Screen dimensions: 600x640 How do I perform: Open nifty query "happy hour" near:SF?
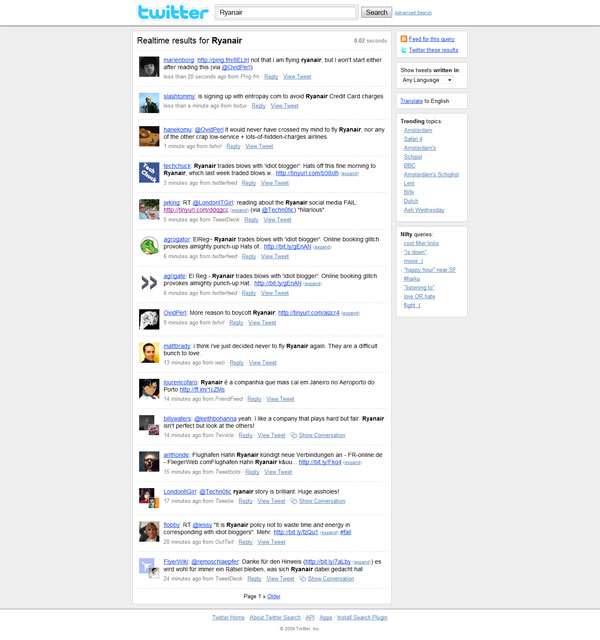click(430, 270)
